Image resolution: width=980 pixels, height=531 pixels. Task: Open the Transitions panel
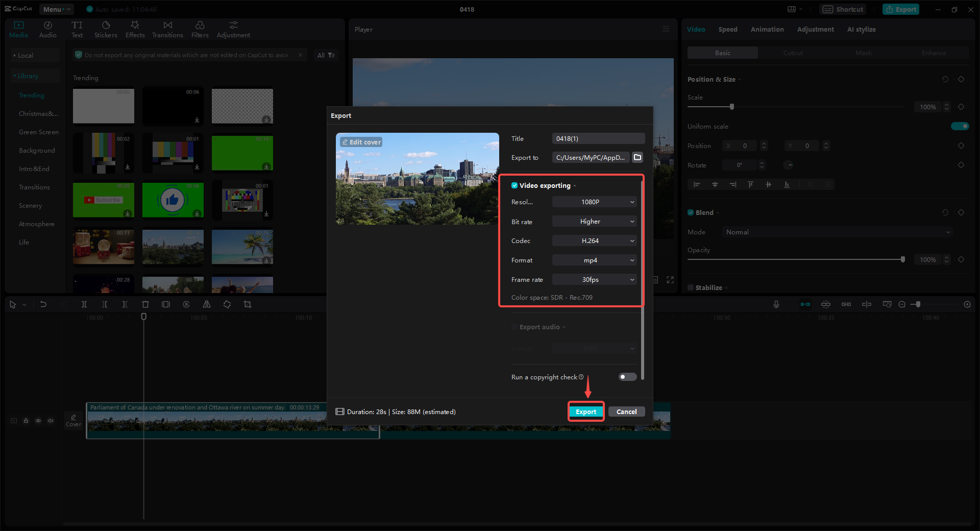coord(167,29)
